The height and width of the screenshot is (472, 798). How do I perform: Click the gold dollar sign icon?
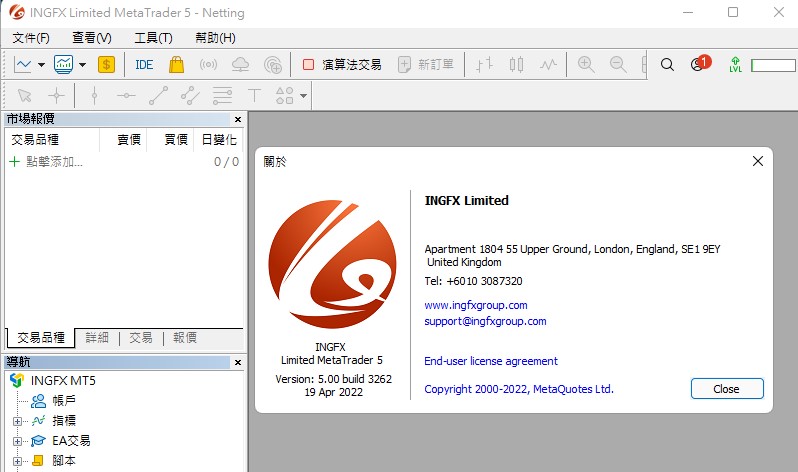pyautogui.click(x=106, y=64)
